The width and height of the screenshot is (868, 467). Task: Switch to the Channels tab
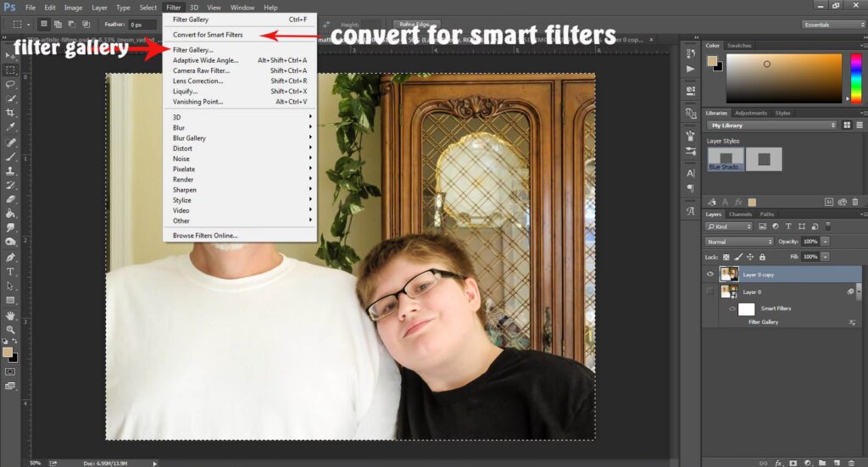click(x=740, y=214)
